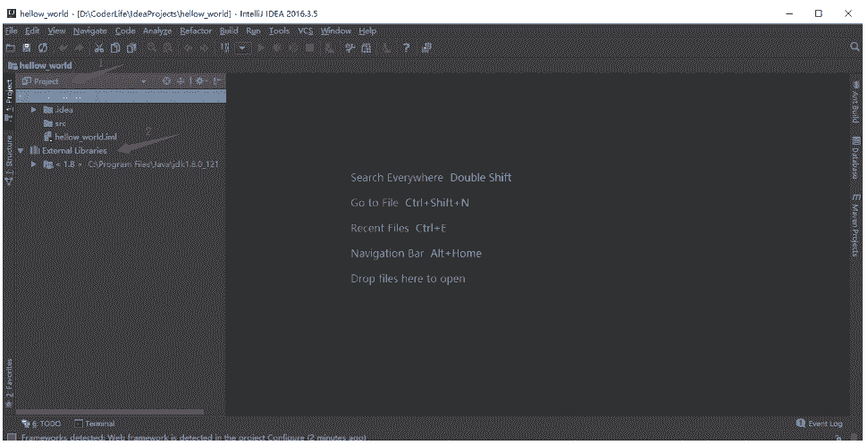Open the Event Log
This screenshot has height=445, width=868.
pyautogui.click(x=819, y=423)
